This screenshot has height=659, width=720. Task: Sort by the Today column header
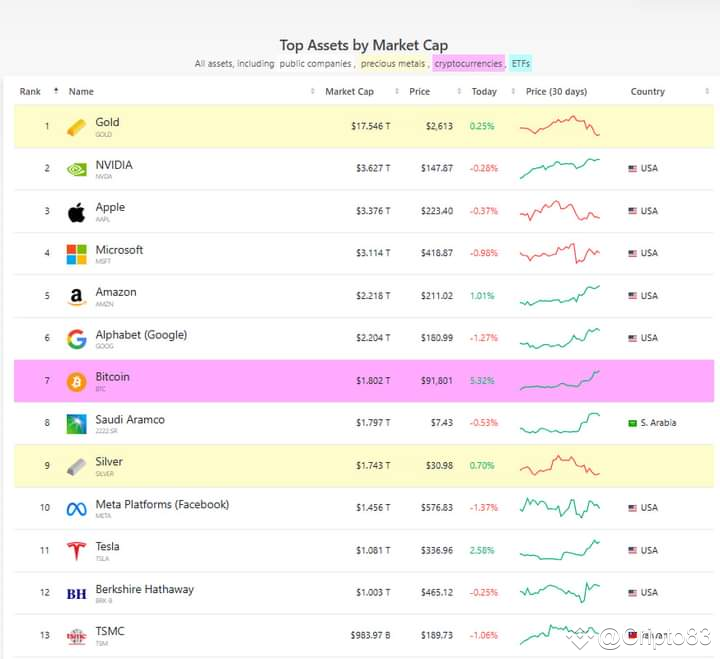[484, 91]
